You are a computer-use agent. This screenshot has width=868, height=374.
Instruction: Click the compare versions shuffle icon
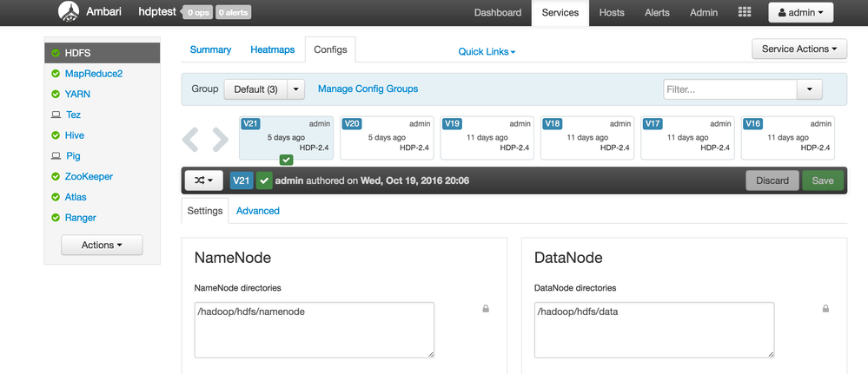(x=203, y=180)
